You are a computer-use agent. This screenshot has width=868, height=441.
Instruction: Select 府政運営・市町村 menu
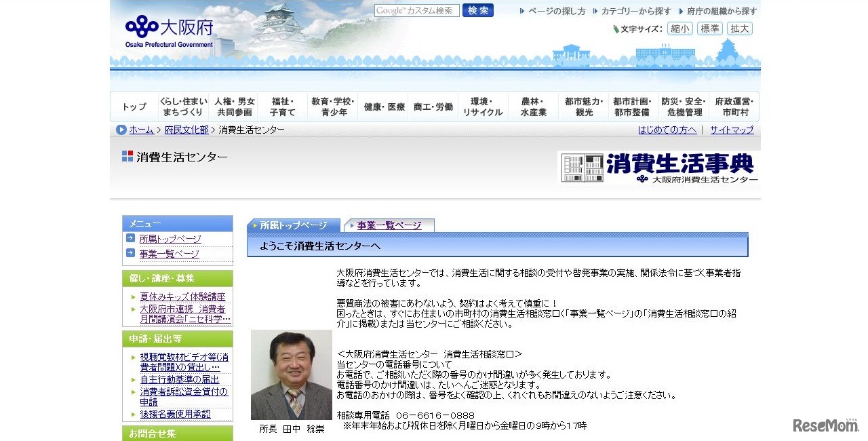click(x=734, y=107)
